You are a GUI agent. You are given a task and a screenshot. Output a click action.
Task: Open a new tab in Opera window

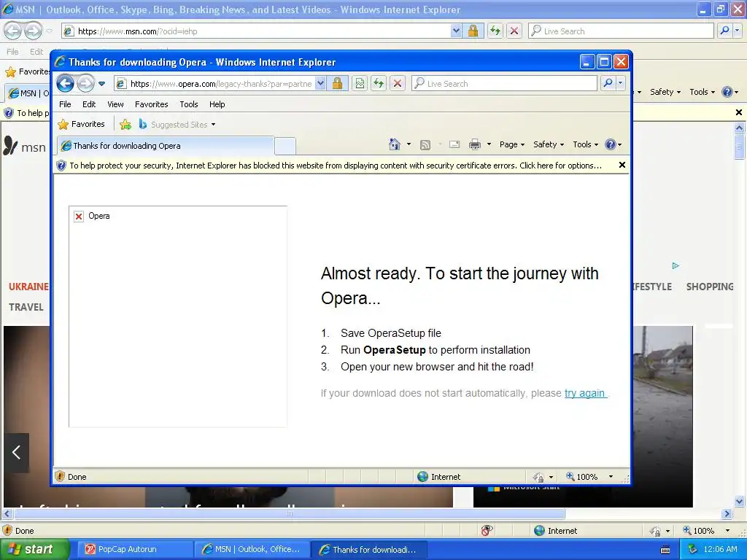pos(285,146)
